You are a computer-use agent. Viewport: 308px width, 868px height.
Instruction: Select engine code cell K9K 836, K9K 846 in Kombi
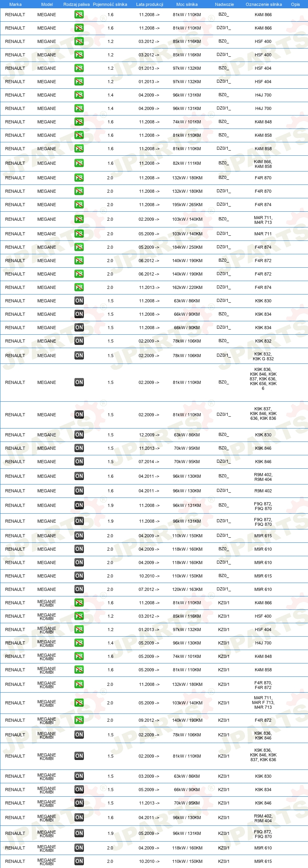click(263, 736)
